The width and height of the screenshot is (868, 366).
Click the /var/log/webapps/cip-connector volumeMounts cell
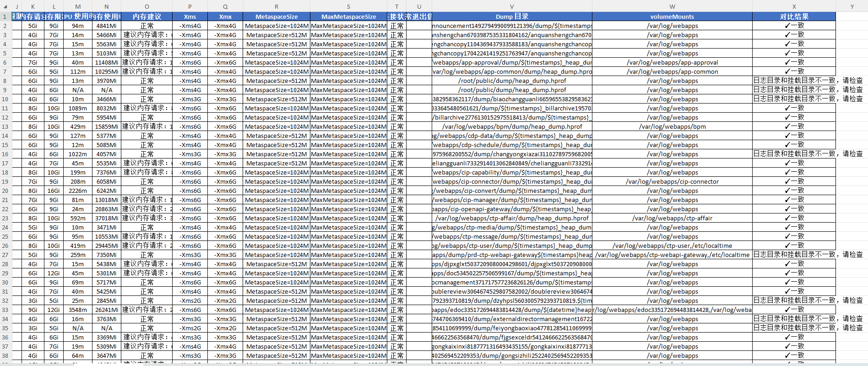tap(672, 181)
